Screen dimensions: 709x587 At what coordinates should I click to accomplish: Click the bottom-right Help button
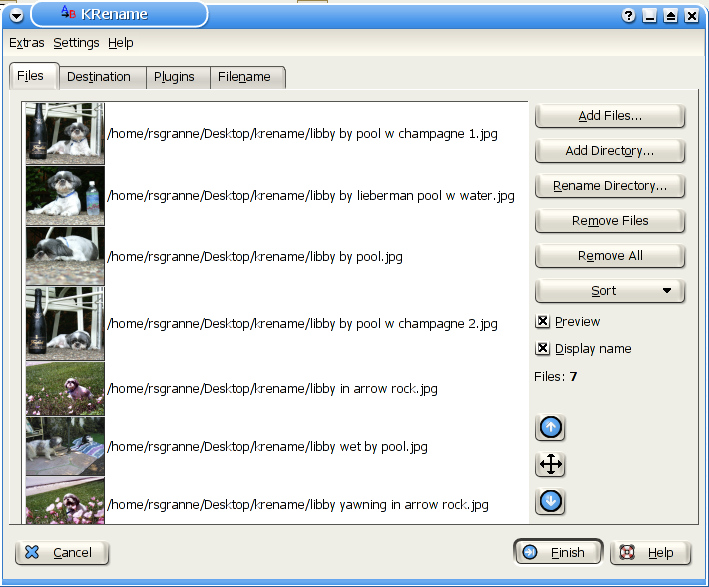(x=650, y=553)
